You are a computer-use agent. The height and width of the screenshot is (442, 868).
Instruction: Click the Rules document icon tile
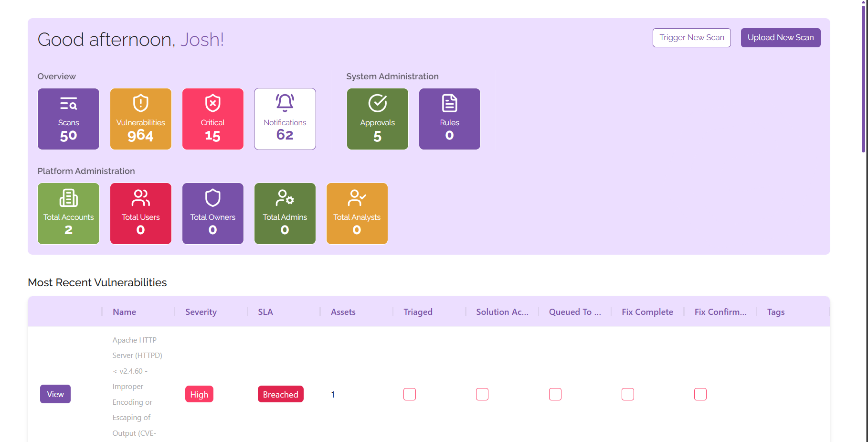(x=449, y=104)
